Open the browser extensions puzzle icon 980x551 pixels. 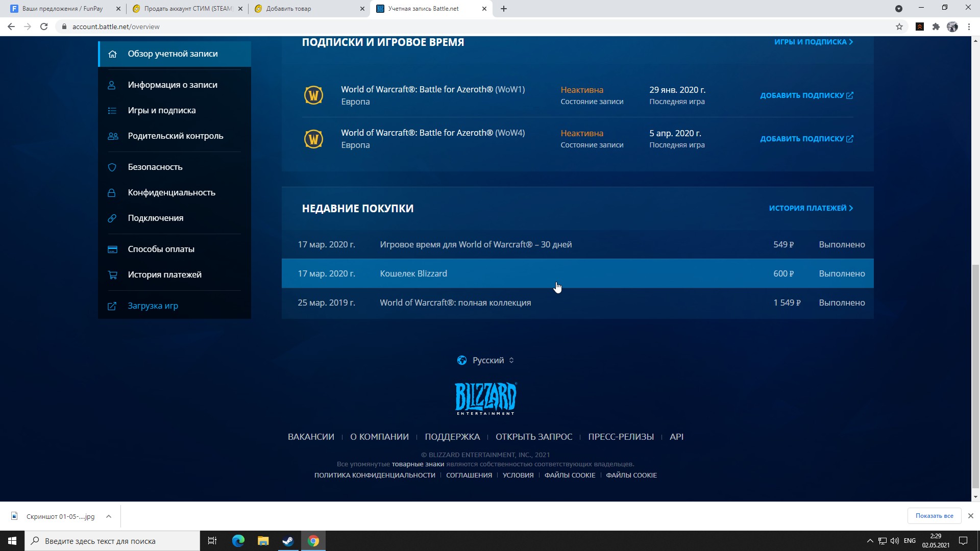(936, 27)
